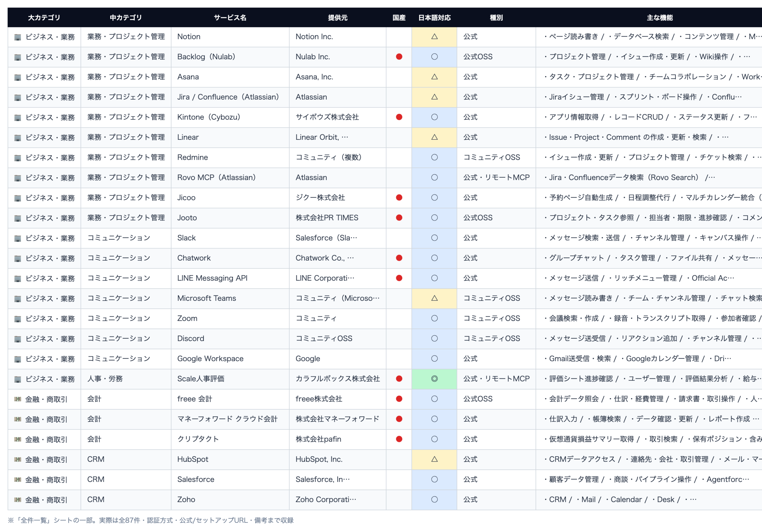
Task: Click the money icon in the HubSpot row
Action: [x=18, y=459]
